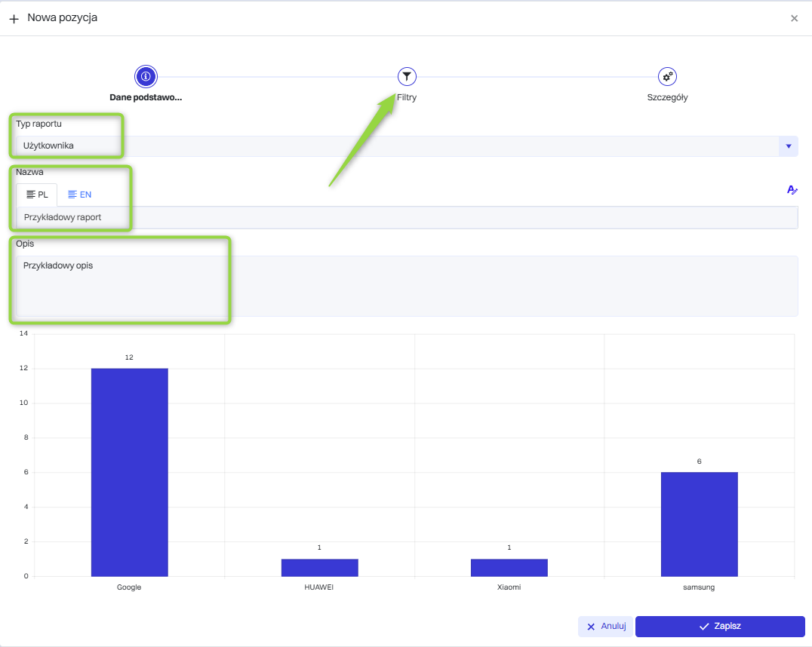812x647 pixels.
Task: Click the Google bar in chart
Action: [x=129, y=472]
